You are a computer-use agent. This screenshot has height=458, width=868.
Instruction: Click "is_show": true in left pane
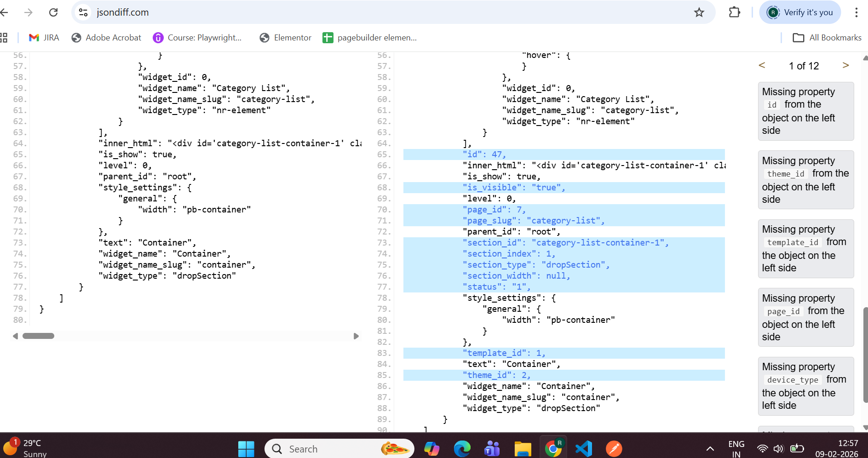click(138, 155)
